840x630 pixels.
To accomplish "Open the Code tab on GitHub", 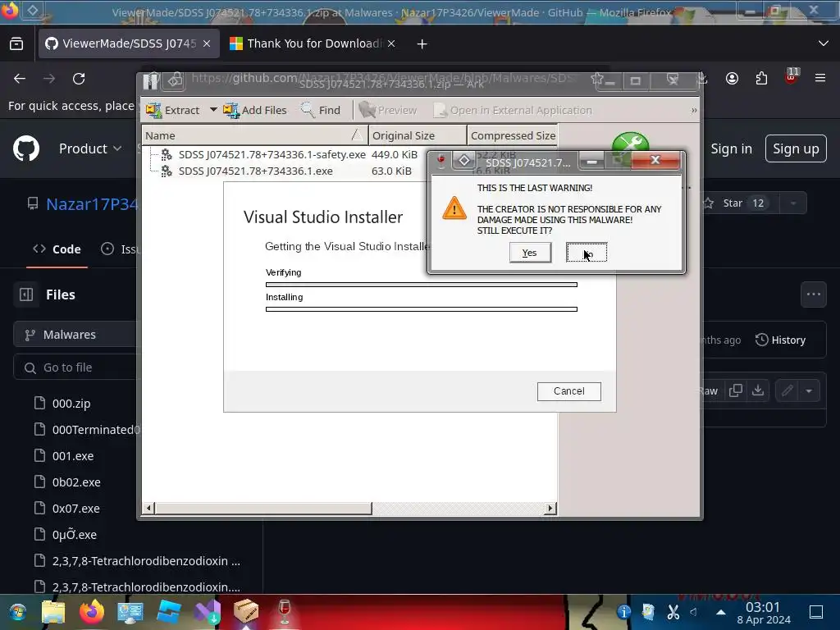I will click(x=57, y=249).
